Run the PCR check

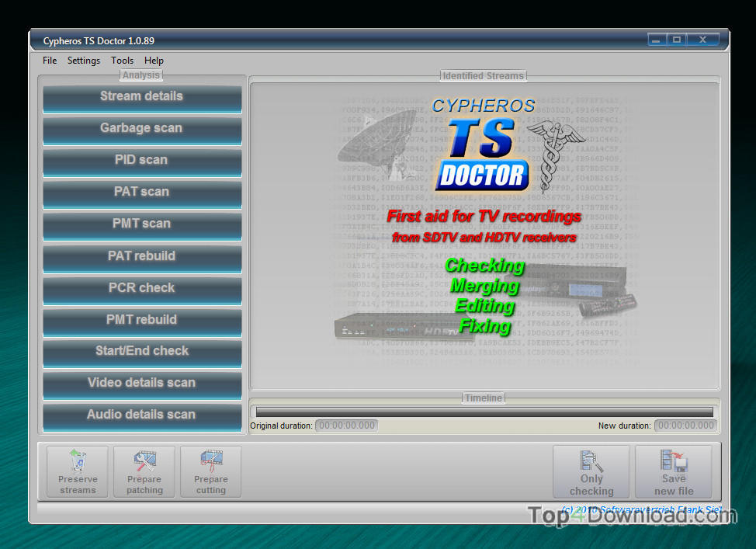142,290
